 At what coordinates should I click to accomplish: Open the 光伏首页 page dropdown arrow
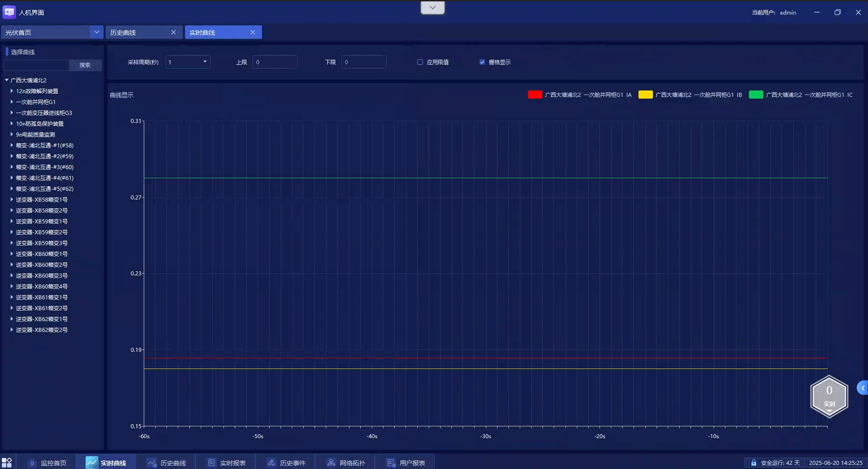(97, 32)
